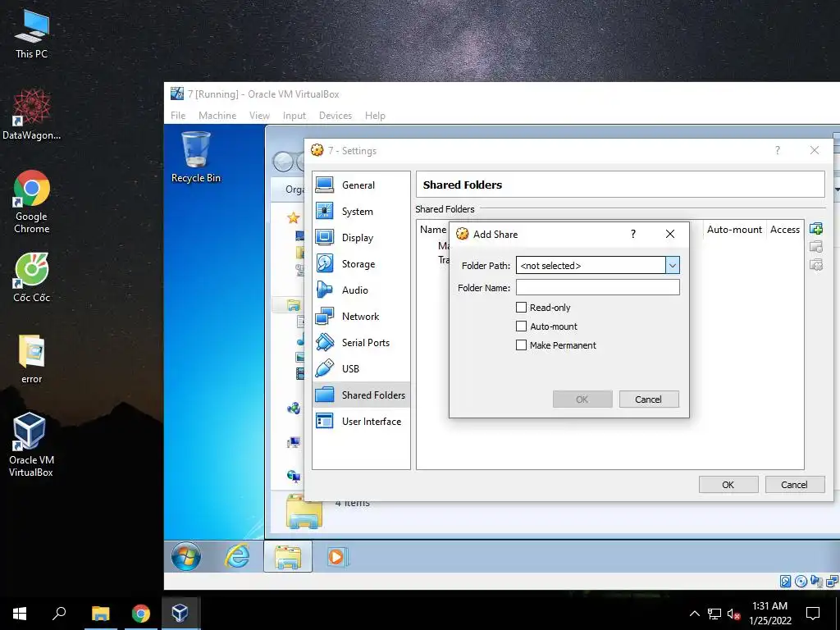Click Cancel in the Settings dialog

(794, 484)
